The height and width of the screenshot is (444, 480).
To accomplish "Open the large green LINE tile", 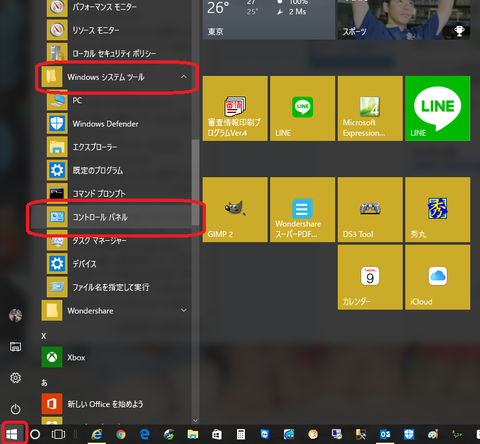I will [438, 108].
